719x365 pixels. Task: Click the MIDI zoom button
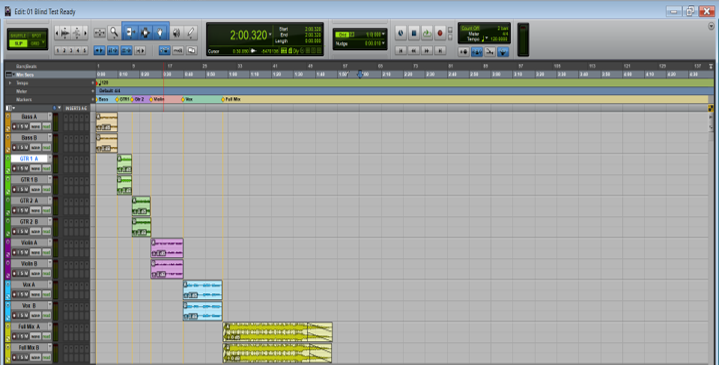(76, 33)
